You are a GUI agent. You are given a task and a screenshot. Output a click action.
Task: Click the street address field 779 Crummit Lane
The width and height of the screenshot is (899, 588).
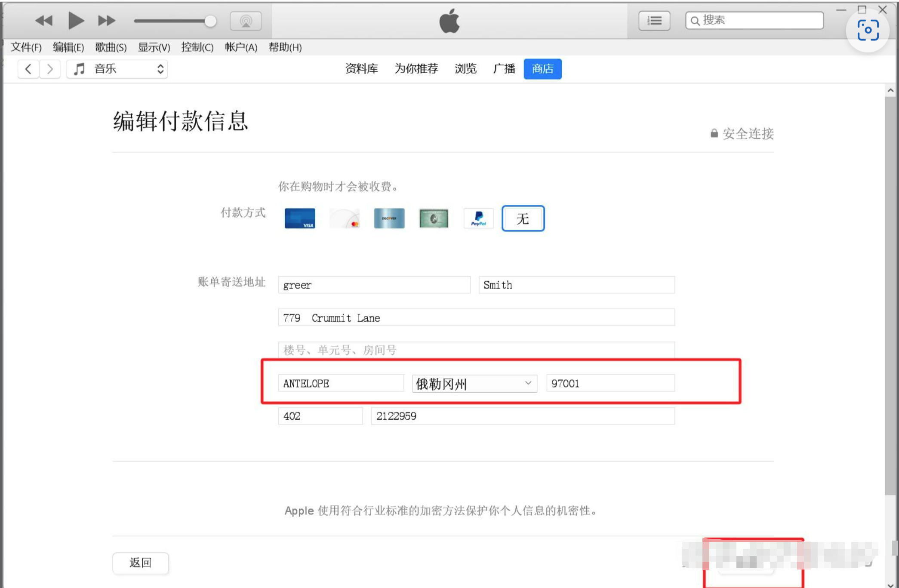476,317
